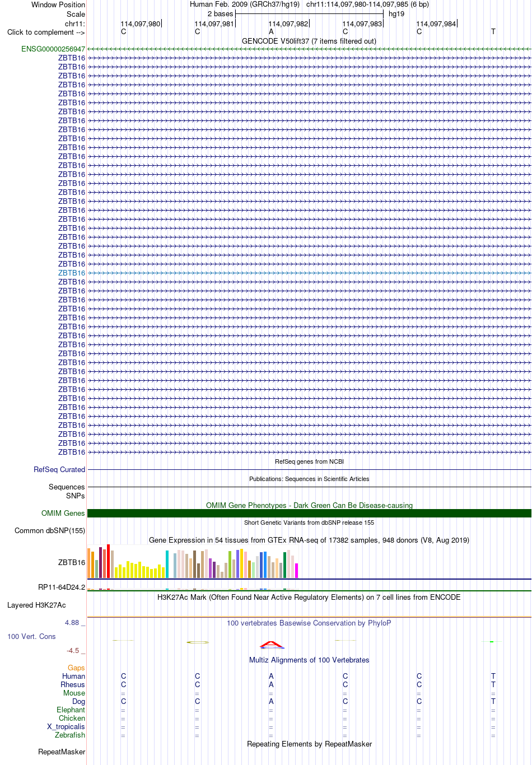This screenshot has width=532, height=765.
Task: Click the Window Position label
Action: coord(58,5)
